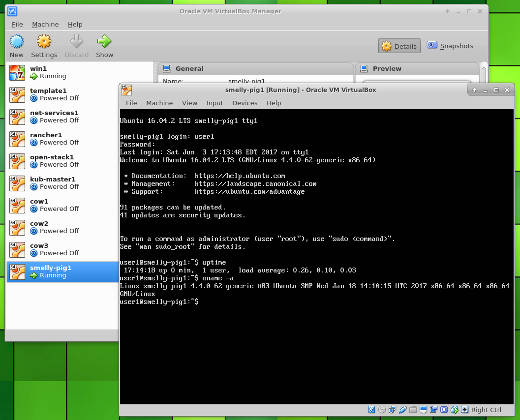520x420 pixels.
Task: Select the cow3 virtual machine
Action: click(x=62, y=249)
